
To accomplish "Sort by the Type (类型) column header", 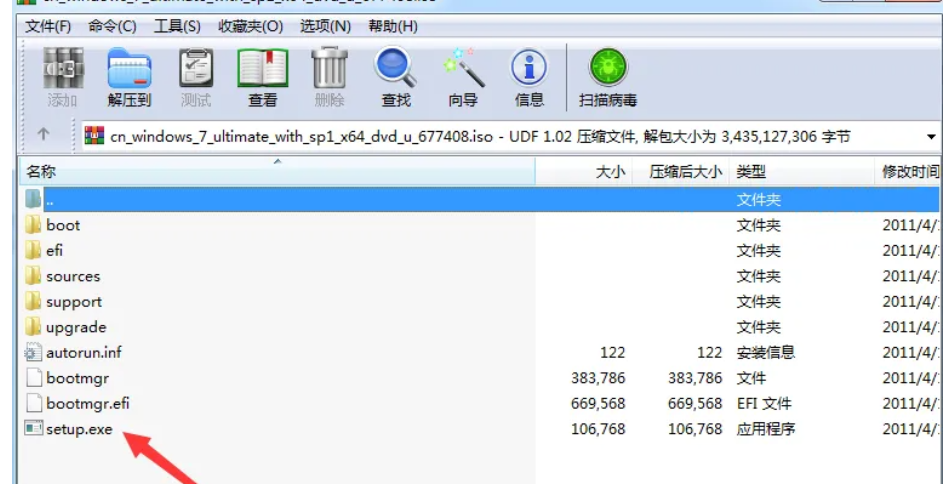I will [x=802, y=172].
